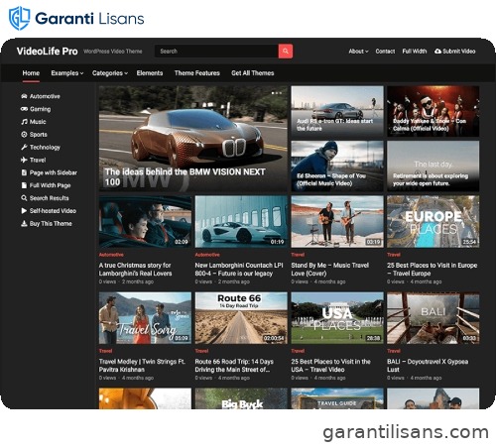Click the Buy This Theme download icon
496x448 pixels.
pyautogui.click(x=24, y=223)
